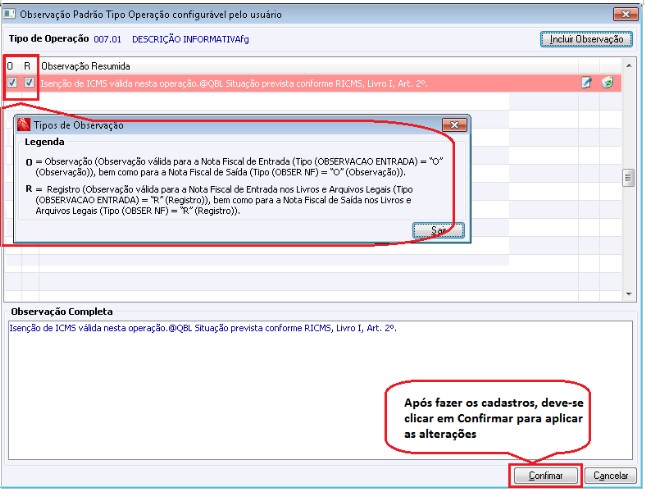Click the observations list scrollbar thumb
The image size is (645, 489).
628,178
